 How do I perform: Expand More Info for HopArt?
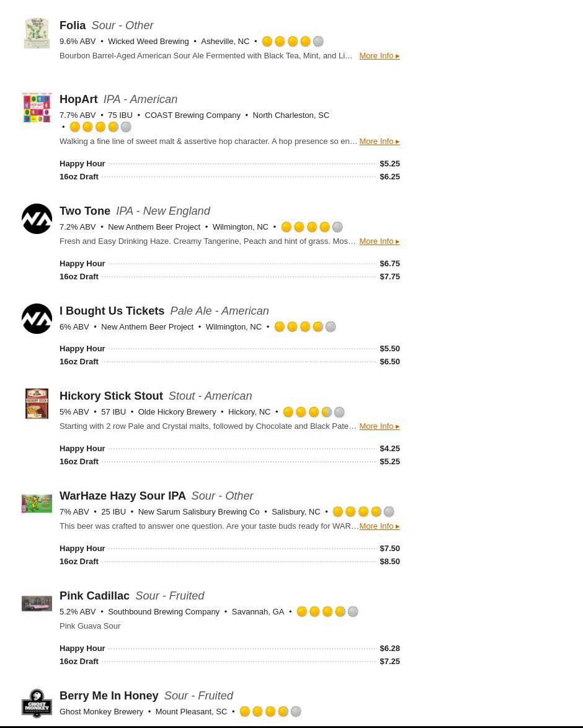379,142
